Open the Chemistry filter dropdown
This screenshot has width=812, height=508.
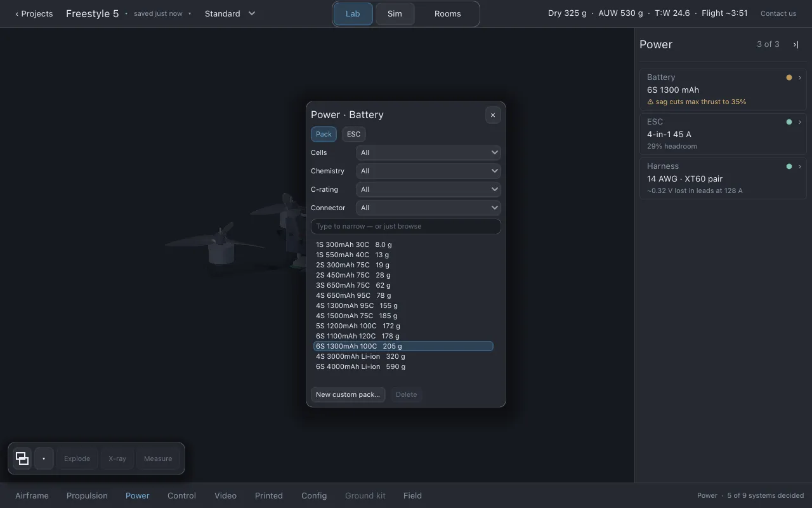point(428,171)
